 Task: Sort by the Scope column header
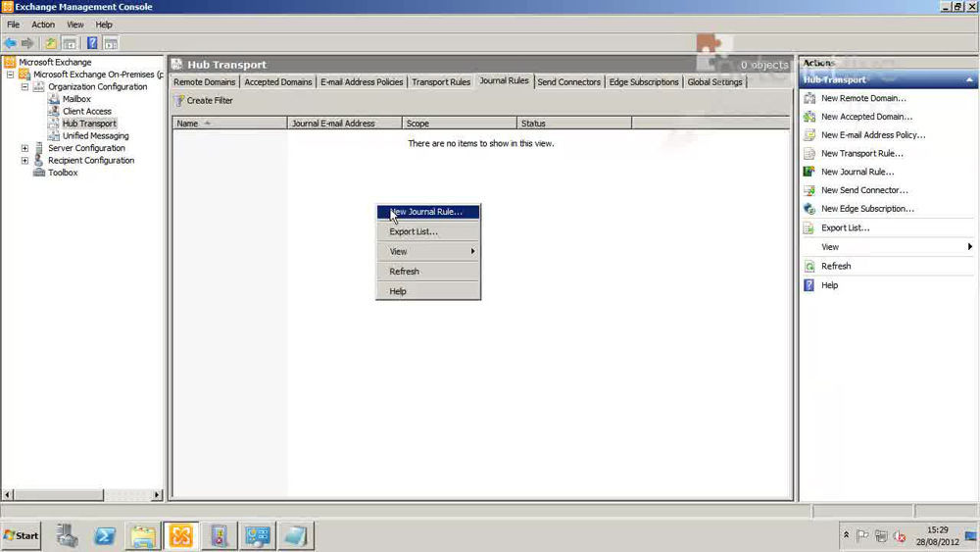[x=460, y=124]
